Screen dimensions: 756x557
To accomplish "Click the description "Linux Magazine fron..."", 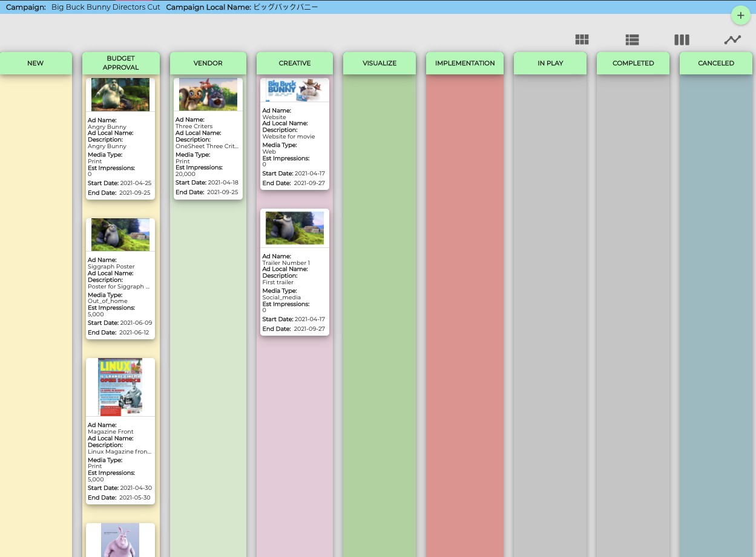I will pos(120,452).
